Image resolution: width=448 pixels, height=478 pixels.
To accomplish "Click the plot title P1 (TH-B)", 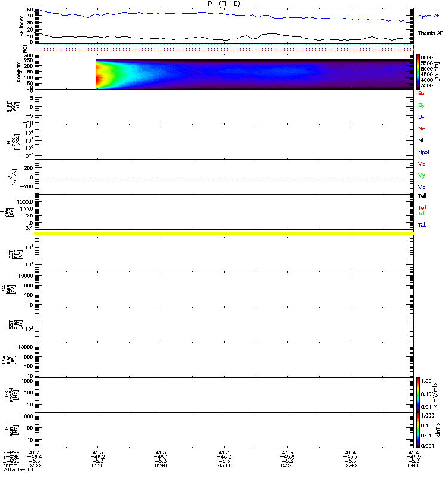I will pos(223,4).
